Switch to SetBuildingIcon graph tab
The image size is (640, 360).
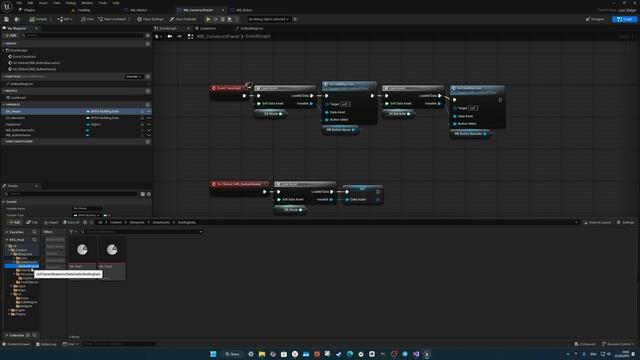(250, 28)
